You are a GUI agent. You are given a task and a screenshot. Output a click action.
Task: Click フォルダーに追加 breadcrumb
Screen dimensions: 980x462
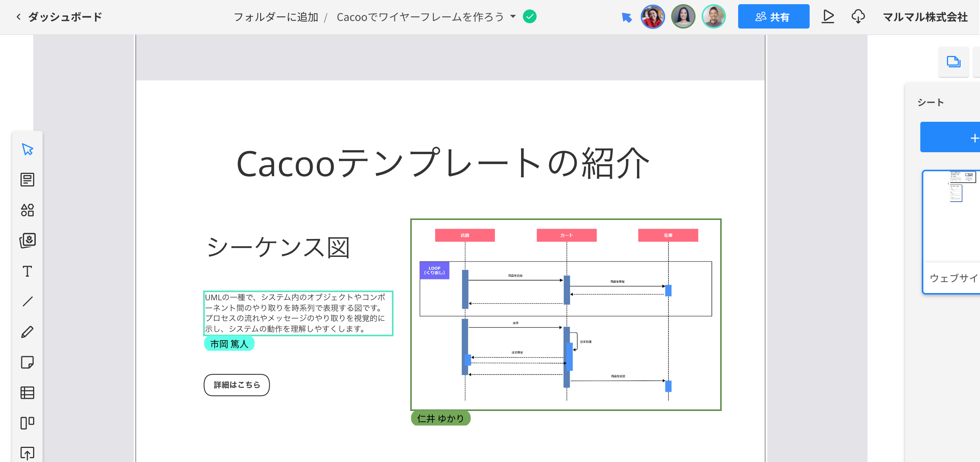276,17
